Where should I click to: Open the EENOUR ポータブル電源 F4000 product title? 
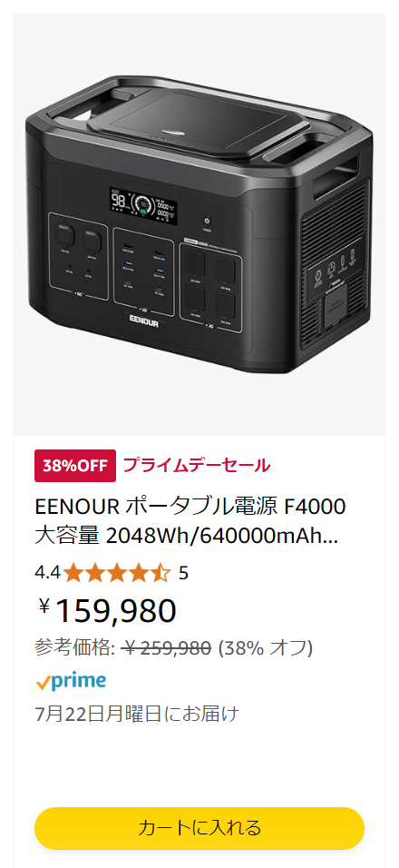coord(190,521)
